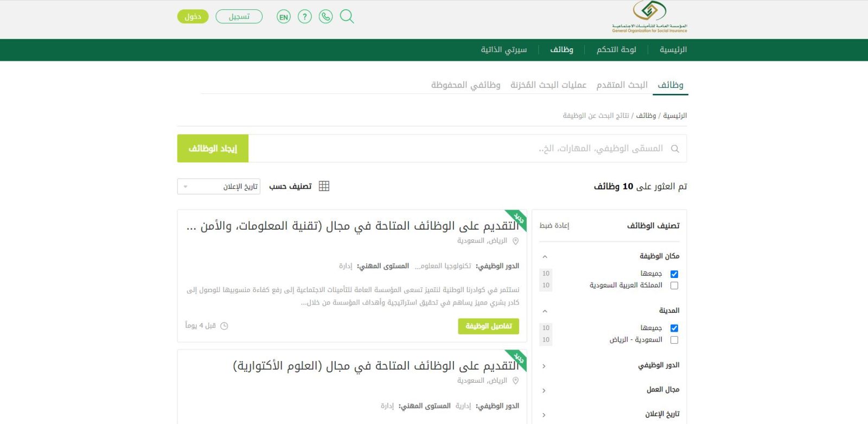Click the تم العثور على 10 وظائف text
This screenshot has width=868, height=424.
(640, 187)
